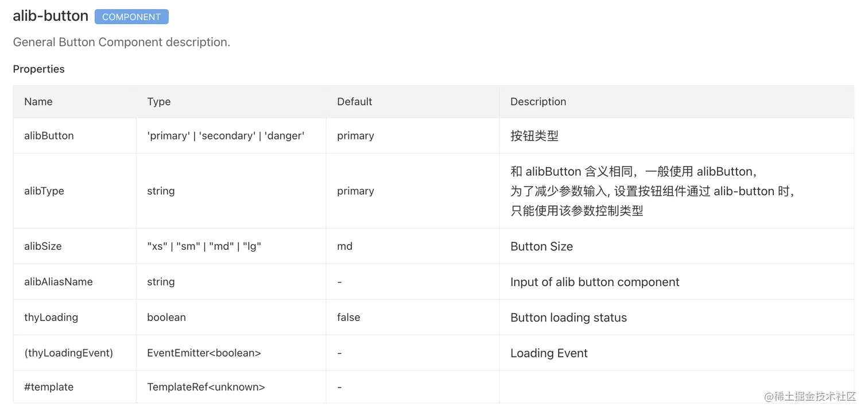Click the (thyLoadingEvent) row name
This screenshot has width=868, height=414.
(x=69, y=353)
